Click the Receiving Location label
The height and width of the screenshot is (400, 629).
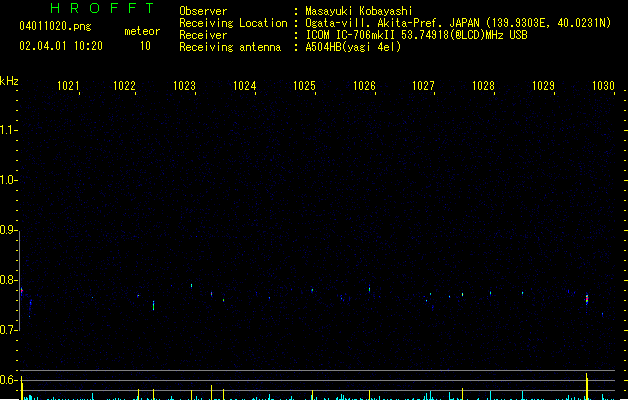[233, 23]
